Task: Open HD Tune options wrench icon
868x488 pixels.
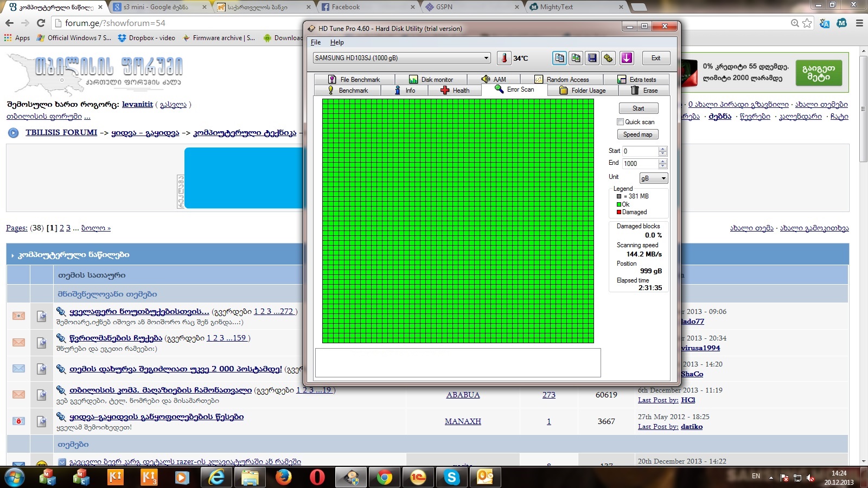Action: tap(609, 58)
